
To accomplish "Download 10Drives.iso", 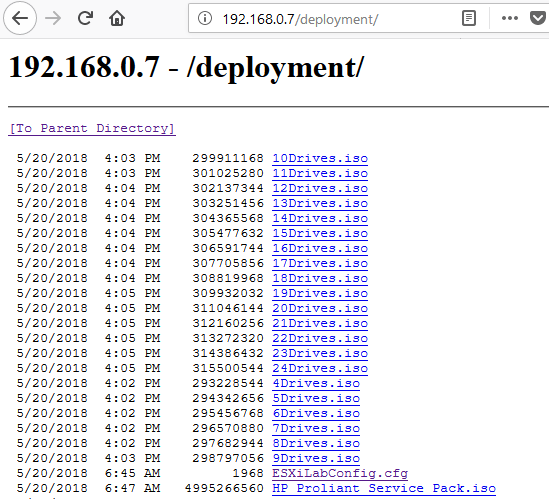I will (x=320, y=158).
